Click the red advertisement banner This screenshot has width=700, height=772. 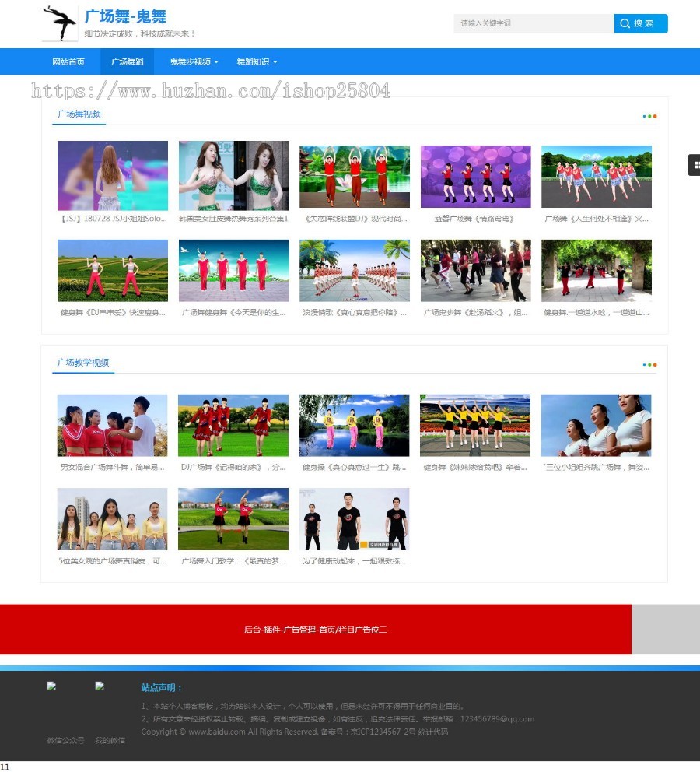pos(315,629)
